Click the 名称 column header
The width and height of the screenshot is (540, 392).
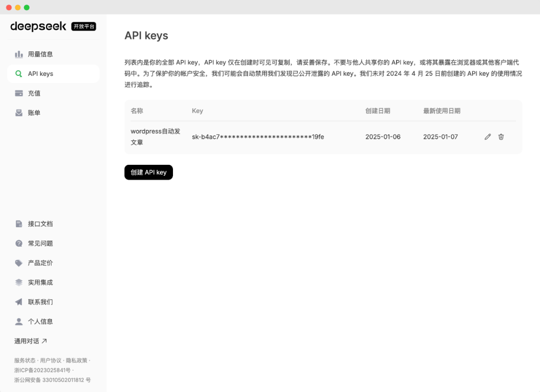(136, 111)
